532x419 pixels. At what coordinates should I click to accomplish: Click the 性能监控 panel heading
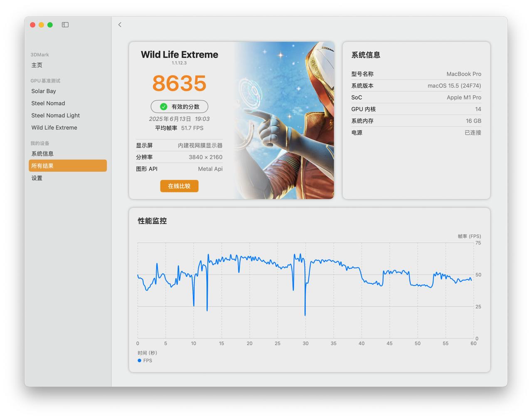pyautogui.click(x=152, y=221)
